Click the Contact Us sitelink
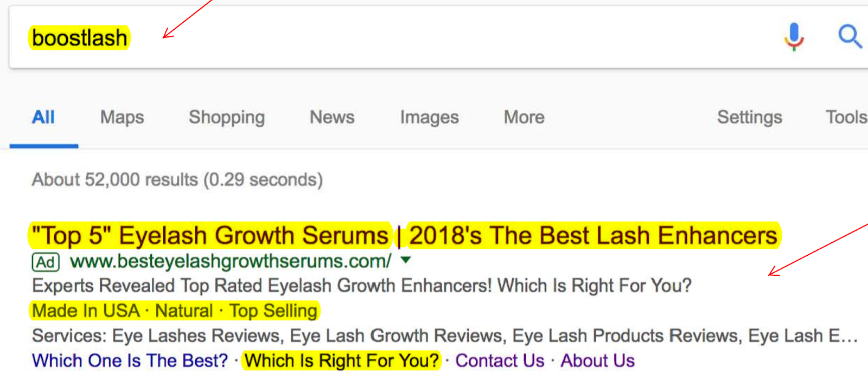Screen dimensions: 868x387 point(500,361)
